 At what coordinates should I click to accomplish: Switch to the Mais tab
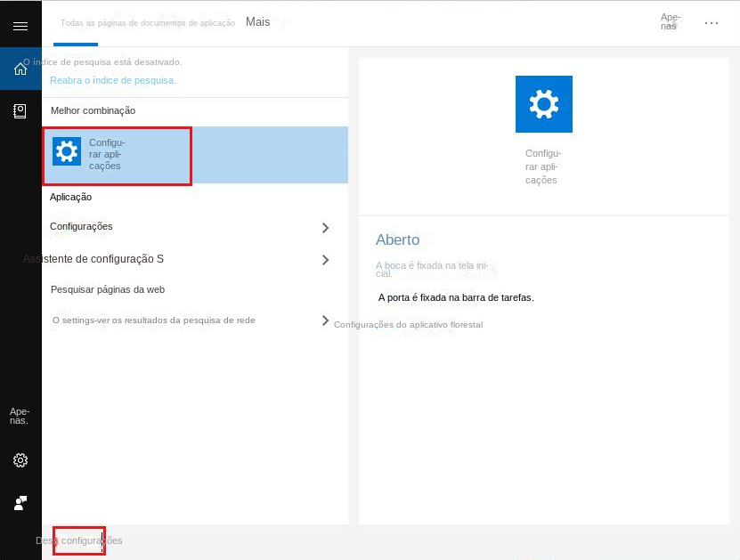(257, 21)
